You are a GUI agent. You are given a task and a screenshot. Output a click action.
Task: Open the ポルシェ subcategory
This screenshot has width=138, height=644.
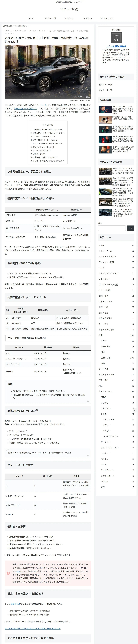[x=117, y=459]
